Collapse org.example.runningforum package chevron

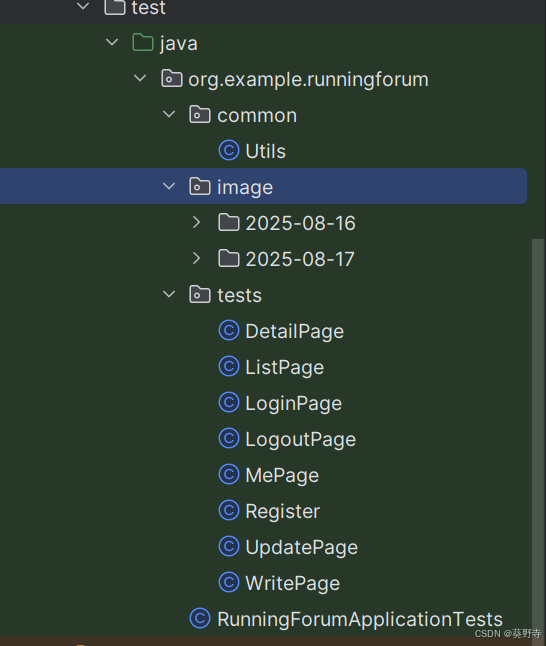click(140, 78)
